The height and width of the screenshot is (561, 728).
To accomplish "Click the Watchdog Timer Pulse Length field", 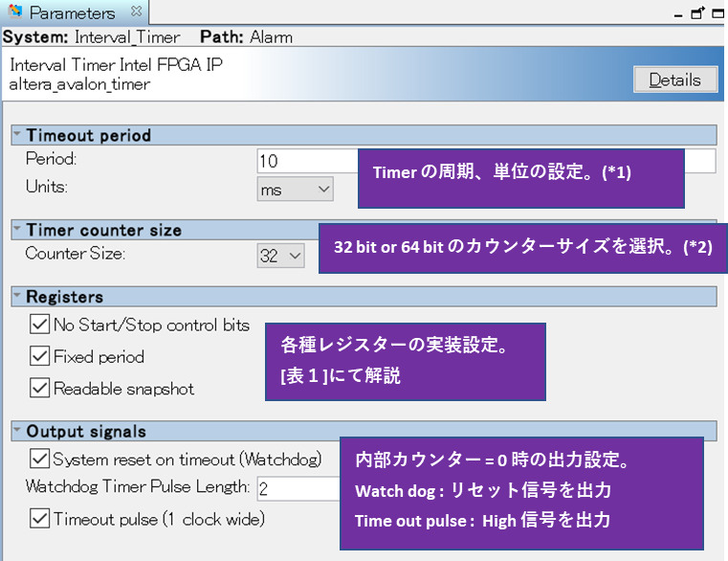I will pos(297,488).
